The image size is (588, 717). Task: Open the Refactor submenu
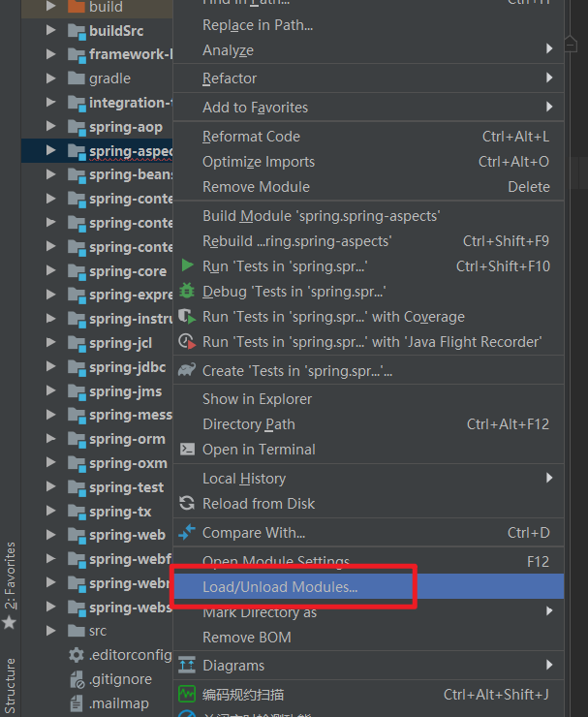[x=368, y=78]
